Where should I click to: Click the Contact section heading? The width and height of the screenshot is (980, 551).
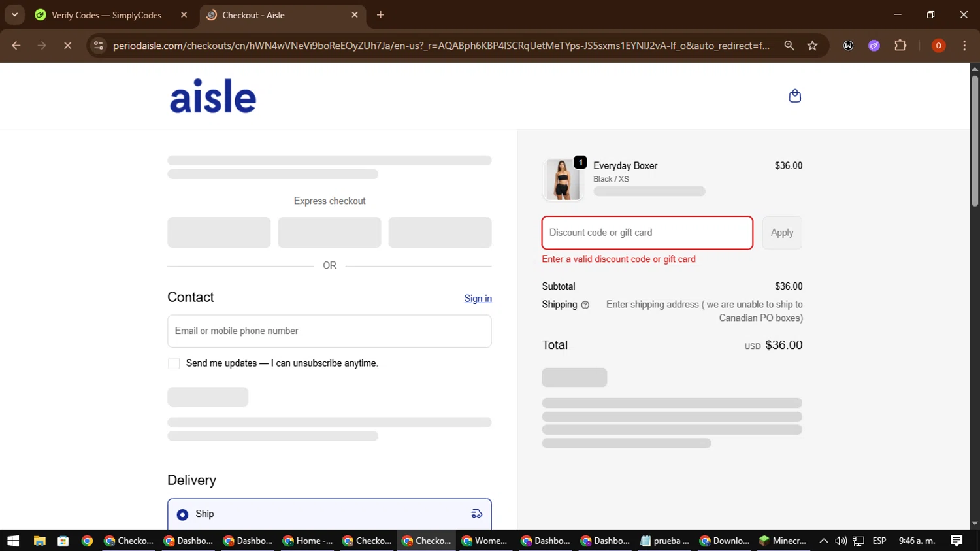point(191,297)
